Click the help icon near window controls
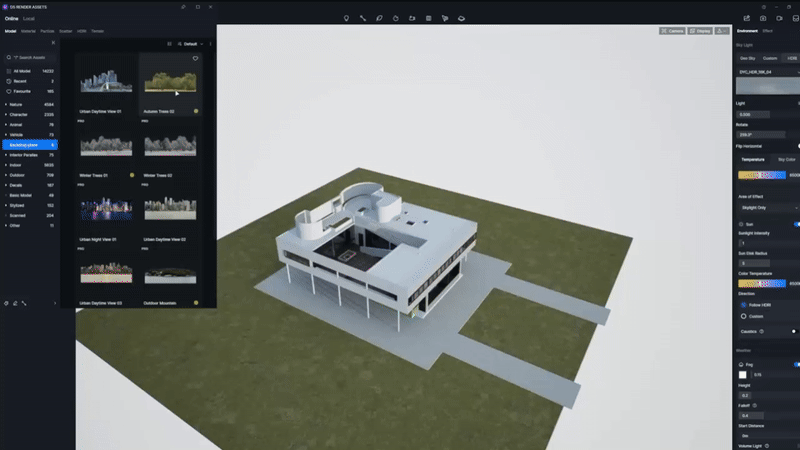 (763, 7)
